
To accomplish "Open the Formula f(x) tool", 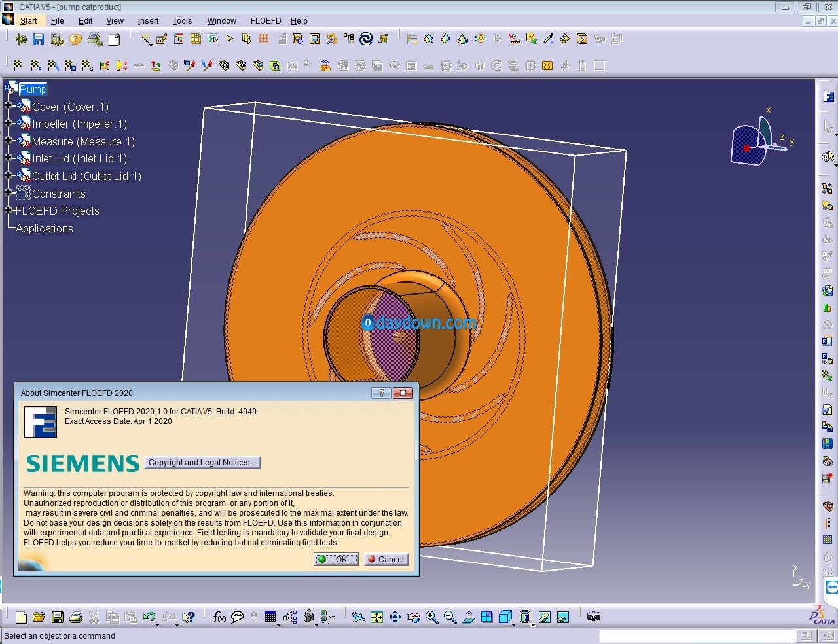I will click(x=219, y=617).
